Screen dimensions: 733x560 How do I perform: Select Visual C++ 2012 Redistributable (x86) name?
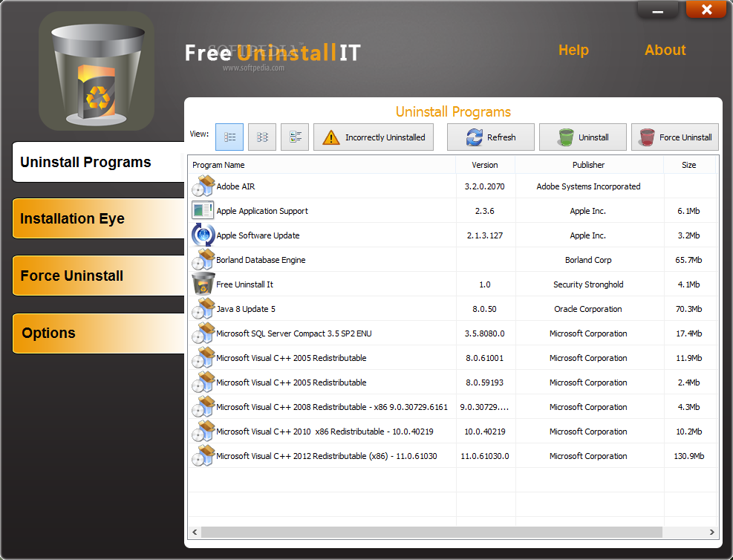coord(327,456)
